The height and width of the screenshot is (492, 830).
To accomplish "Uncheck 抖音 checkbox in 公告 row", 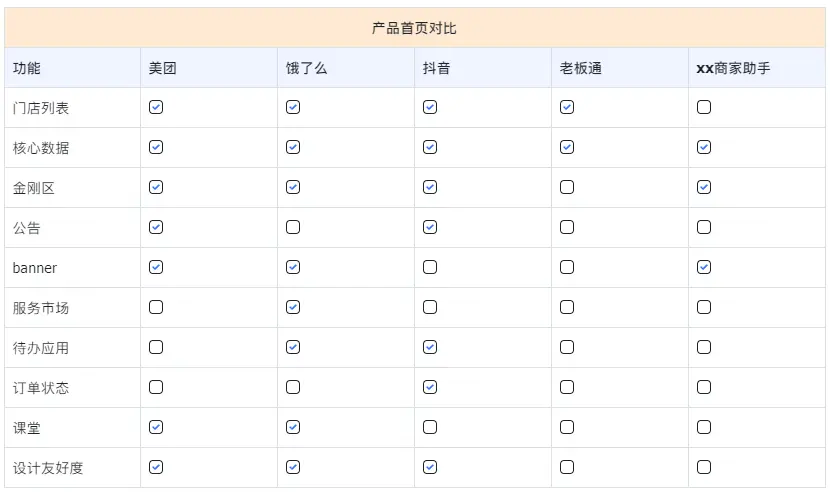I will tap(430, 227).
